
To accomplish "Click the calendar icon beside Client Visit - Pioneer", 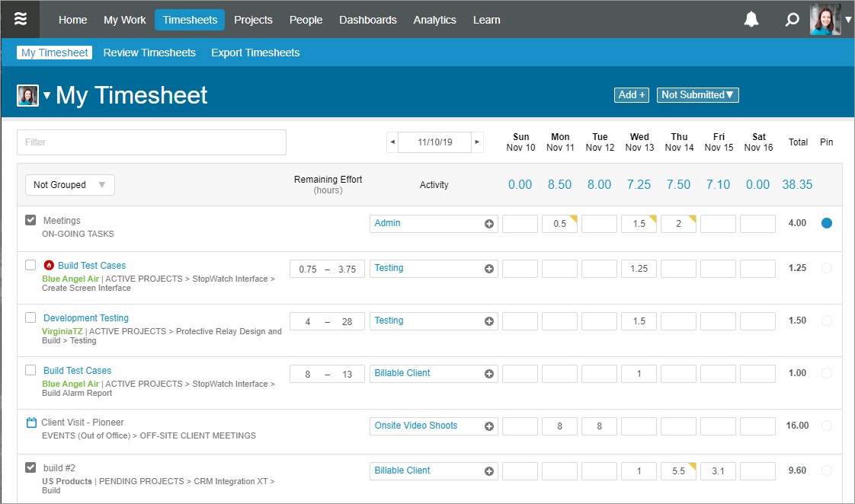I will (31, 423).
